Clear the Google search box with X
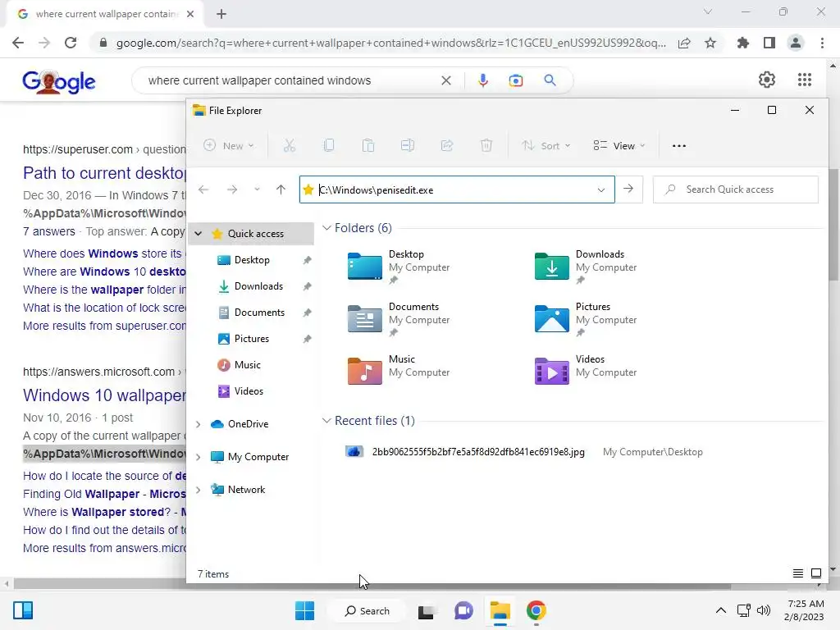 [445, 80]
